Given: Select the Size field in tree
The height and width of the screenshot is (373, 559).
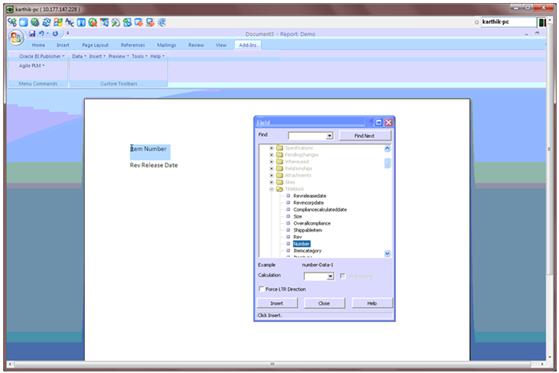Looking at the screenshot, I should point(298,216).
